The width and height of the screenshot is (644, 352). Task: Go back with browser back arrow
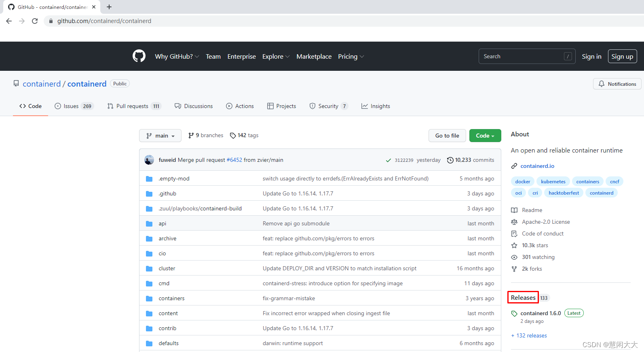tap(9, 21)
